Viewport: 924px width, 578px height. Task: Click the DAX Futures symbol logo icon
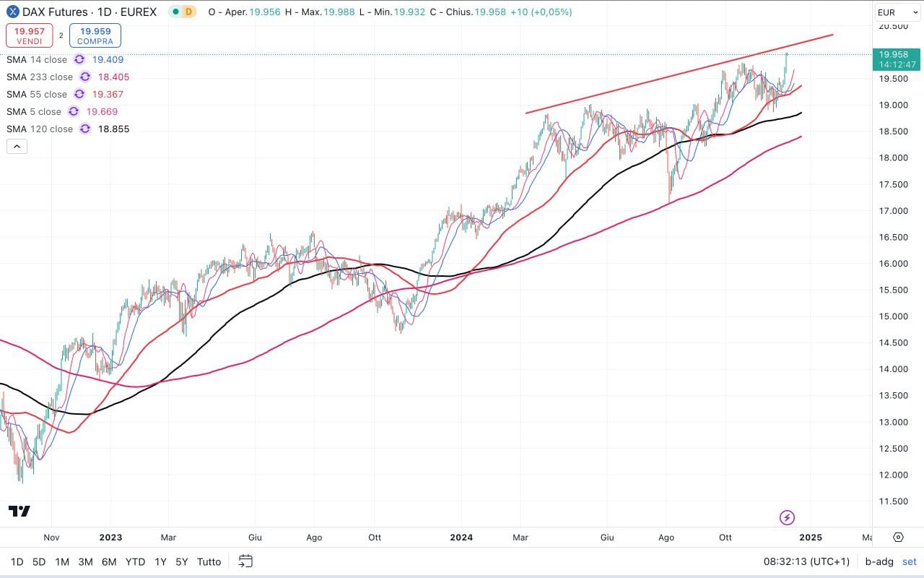(x=13, y=12)
